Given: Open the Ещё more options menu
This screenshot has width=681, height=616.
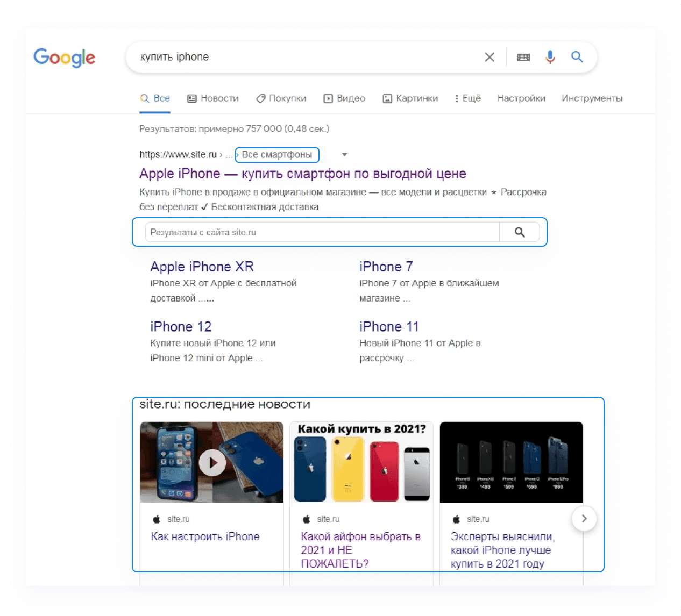Looking at the screenshot, I should (467, 98).
